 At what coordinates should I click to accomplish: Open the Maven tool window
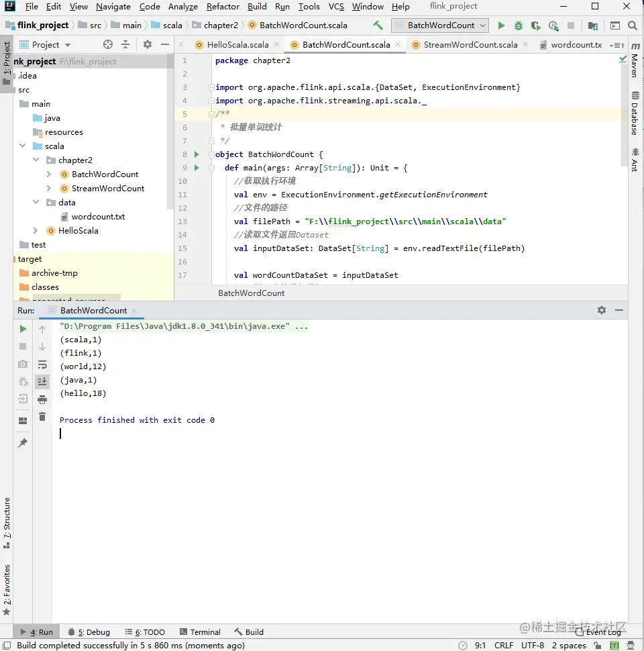pyautogui.click(x=635, y=60)
